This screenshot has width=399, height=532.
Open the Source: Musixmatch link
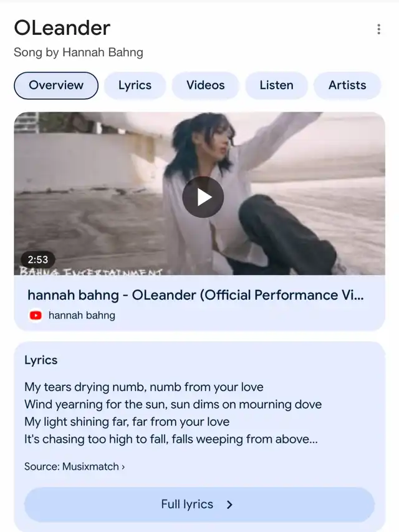pyautogui.click(x=74, y=467)
